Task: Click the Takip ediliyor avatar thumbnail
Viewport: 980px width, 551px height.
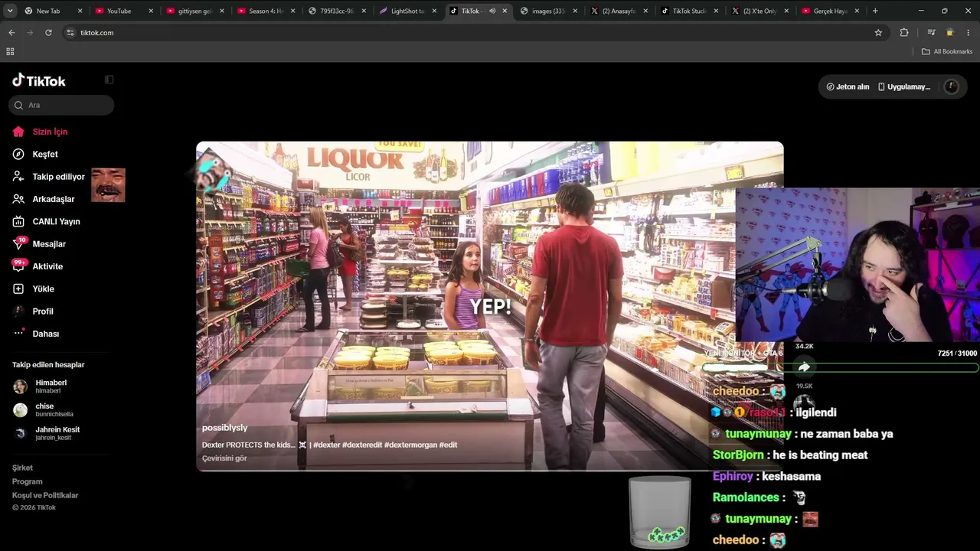Action: [108, 185]
